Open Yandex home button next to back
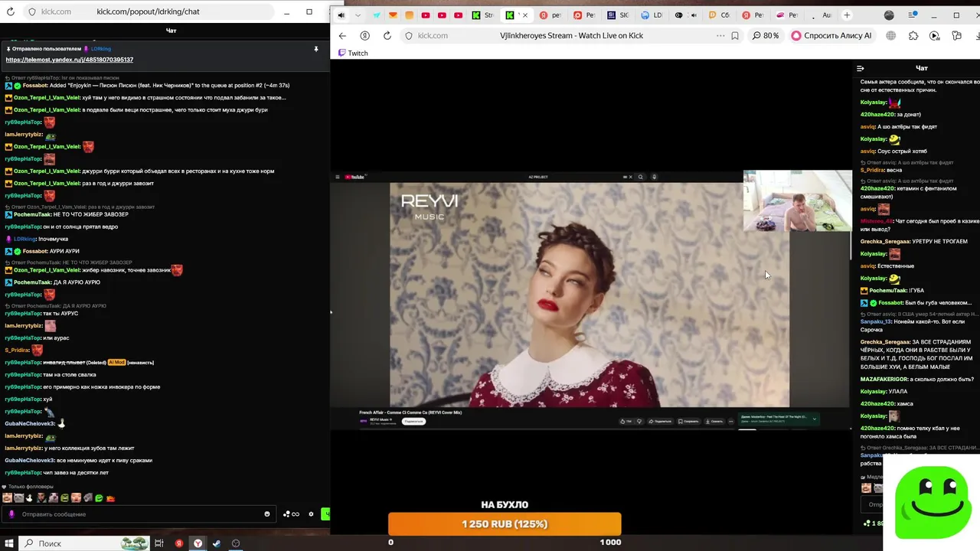Image resolution: width=980 pixels, height=551 pixels. click(364, 35)
